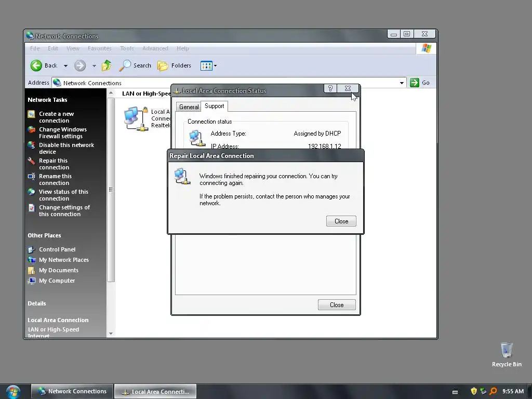The width and height of the screenshot is (532, 399).
Task: Close the Local Area Connection Status window
Action: tap(348, 88)
